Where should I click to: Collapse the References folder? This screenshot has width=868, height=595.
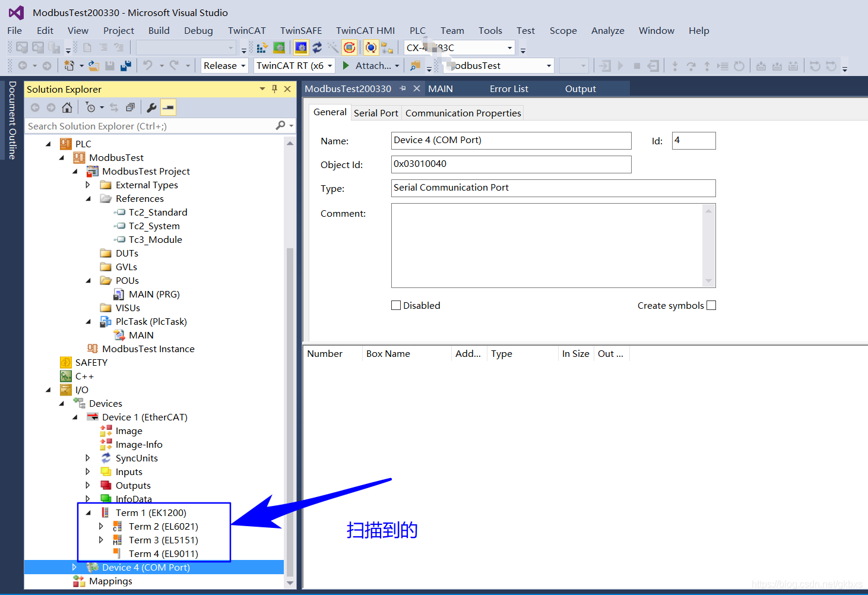click(88, 198)
